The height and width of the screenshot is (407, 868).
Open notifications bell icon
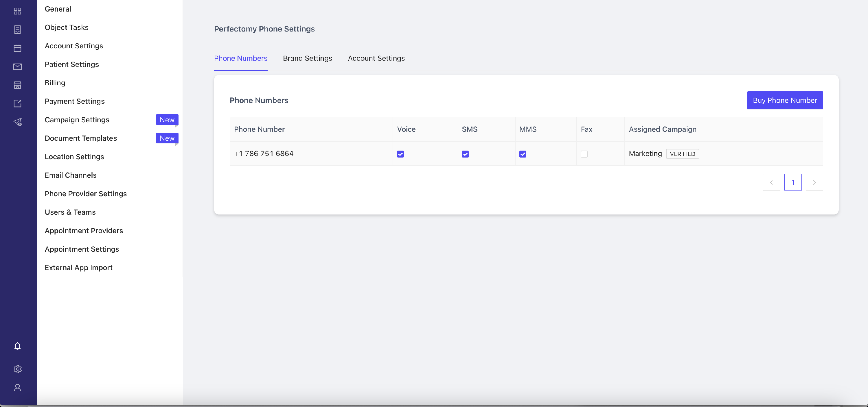18,346
